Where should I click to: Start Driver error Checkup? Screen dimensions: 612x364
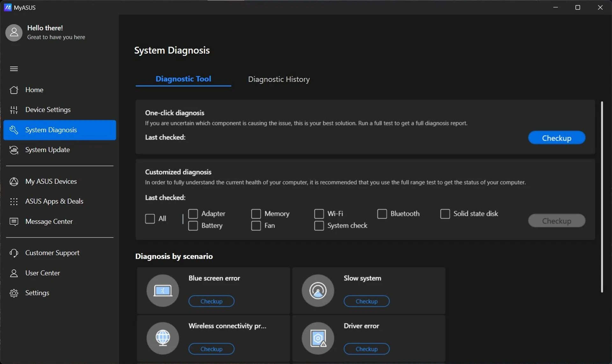click(367, 349)
